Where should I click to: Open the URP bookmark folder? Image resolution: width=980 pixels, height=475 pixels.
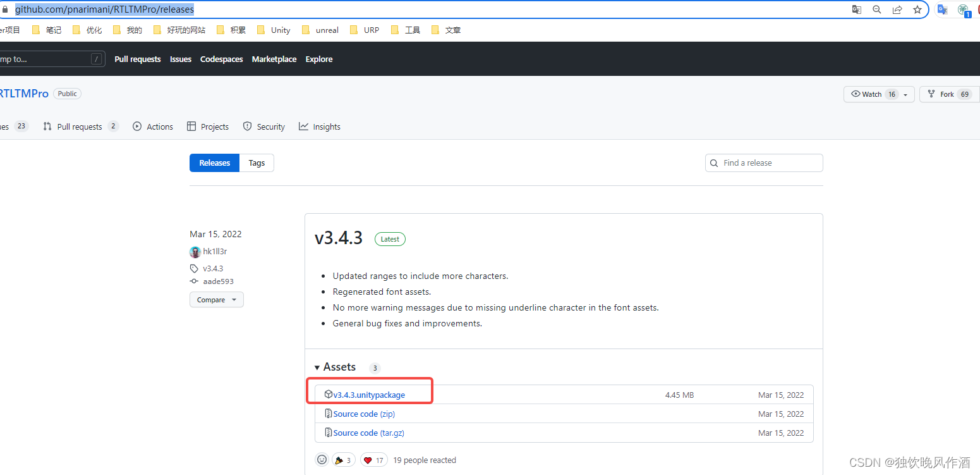[365, 30]
